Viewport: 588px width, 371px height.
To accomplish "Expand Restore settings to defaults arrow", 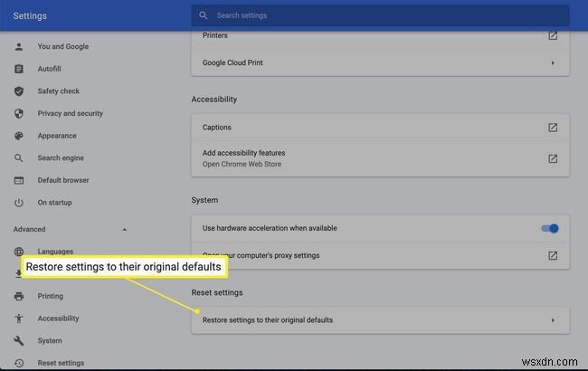I will click(x=553, y=320).
